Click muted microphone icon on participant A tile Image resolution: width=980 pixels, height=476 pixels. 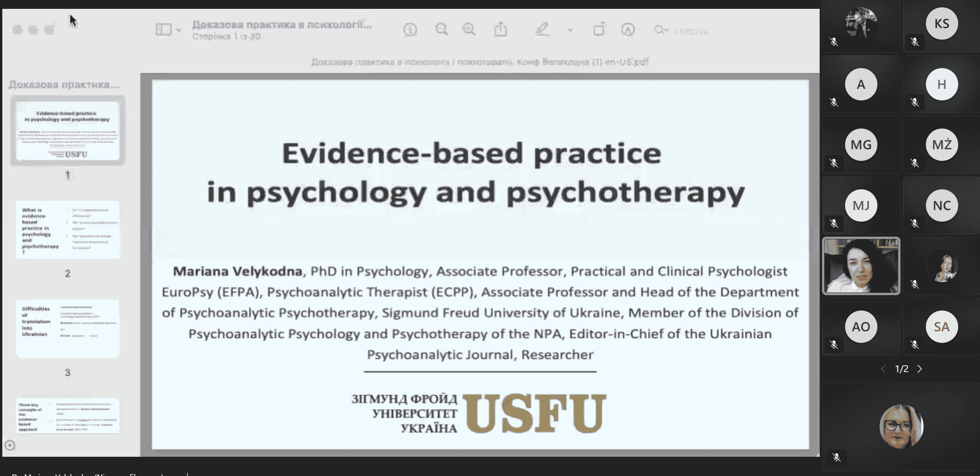[x=834, y=102]
